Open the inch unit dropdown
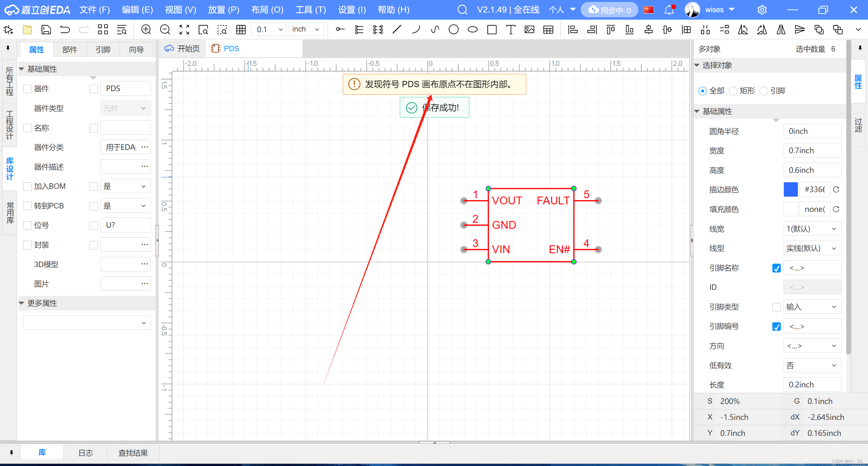 [x=306, y=29]
